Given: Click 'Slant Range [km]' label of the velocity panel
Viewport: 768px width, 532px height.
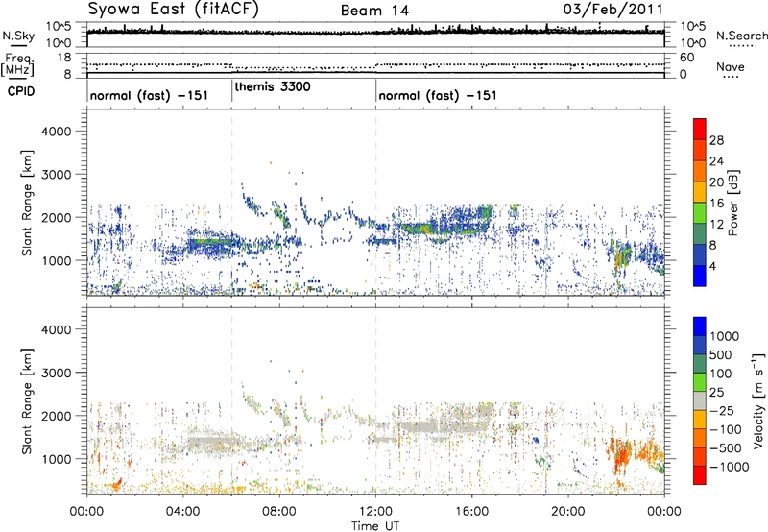Looking at the screenshot, I should tap(27, 400).
